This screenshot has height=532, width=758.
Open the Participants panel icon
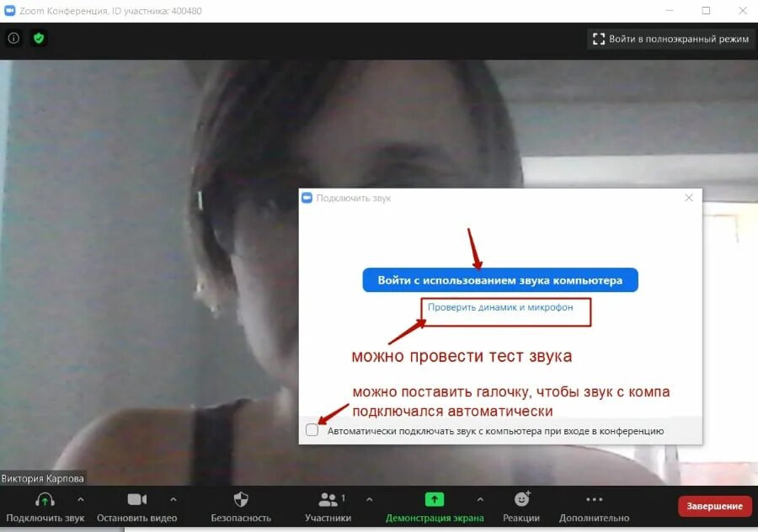[x=328, y=500]
